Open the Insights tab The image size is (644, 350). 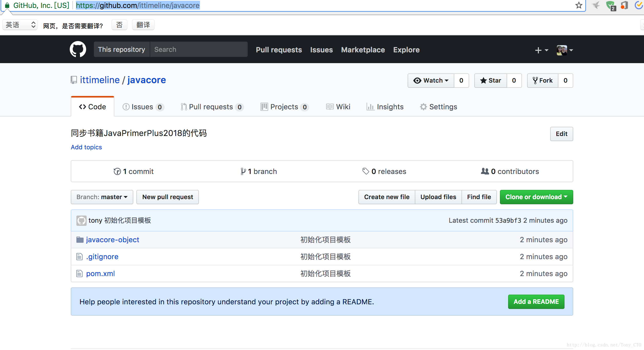tap(385, 107)
